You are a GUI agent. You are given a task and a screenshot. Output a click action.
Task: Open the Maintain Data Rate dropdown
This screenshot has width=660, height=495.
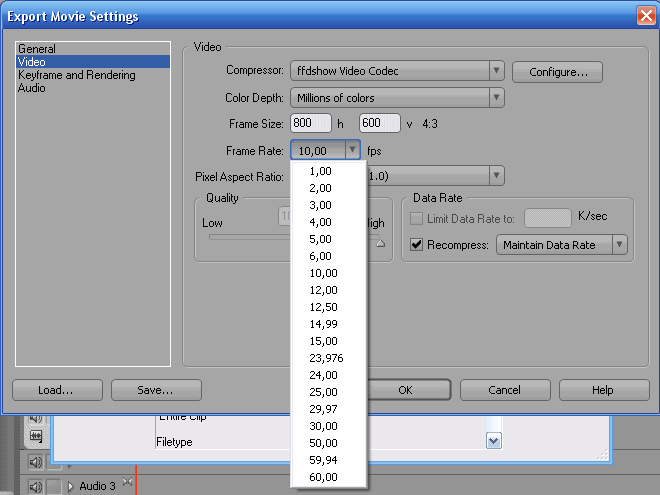point(620,245)
